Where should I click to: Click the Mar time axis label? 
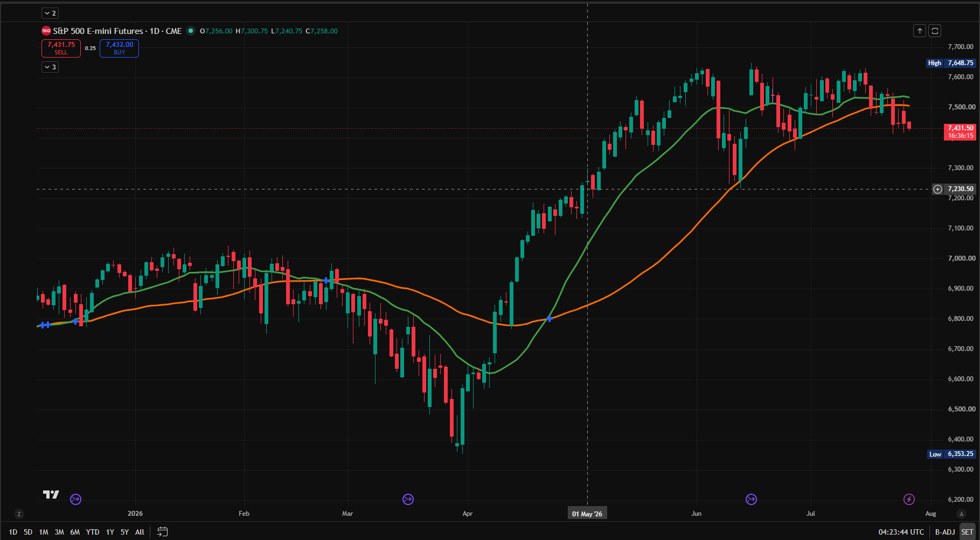pos(347,514)
